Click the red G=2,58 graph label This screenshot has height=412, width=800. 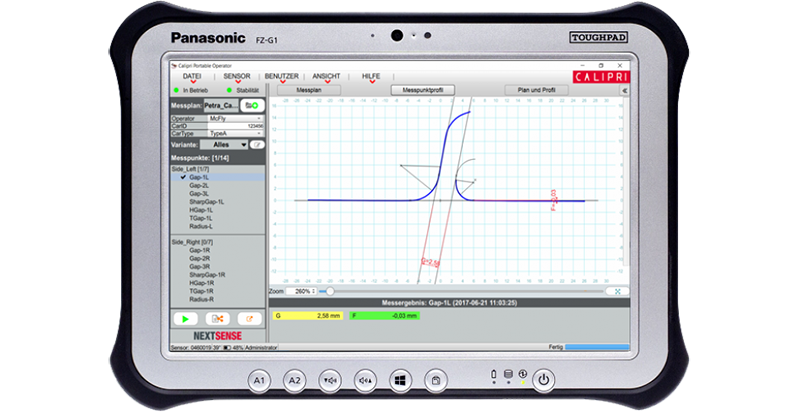click(430, 263)
